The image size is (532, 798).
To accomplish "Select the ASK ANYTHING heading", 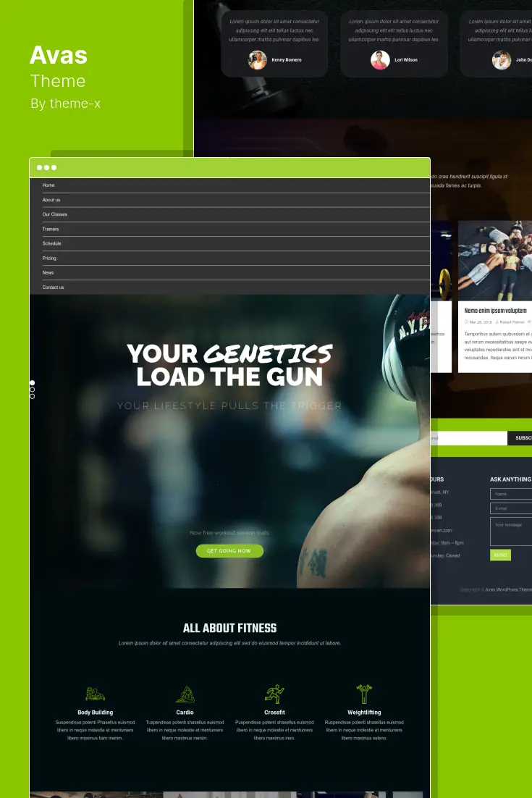I will (x=510, y=479).
